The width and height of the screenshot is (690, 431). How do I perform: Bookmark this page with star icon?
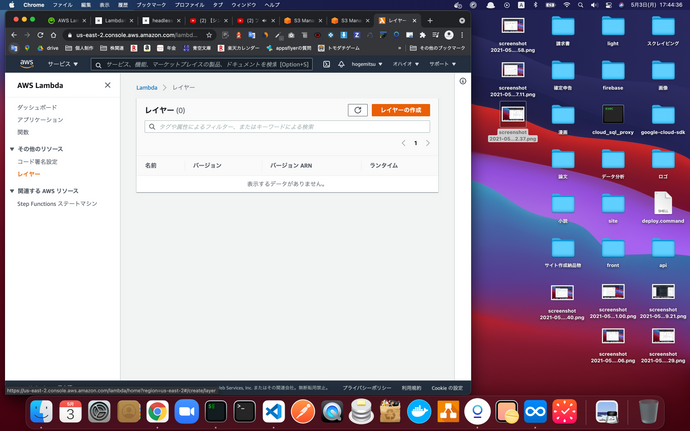(x=209, y=35)
